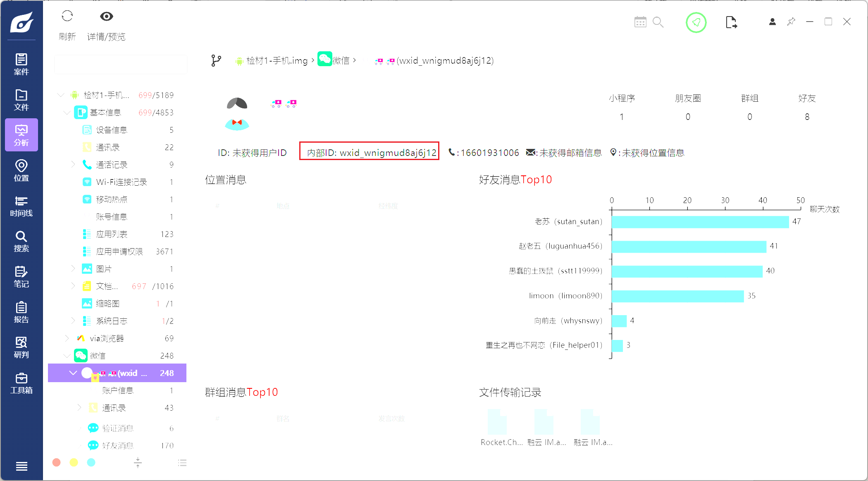Click the export file icon at top
Image resolution: width=868 pixels, height=481 pixels.
tap(731, 22)
